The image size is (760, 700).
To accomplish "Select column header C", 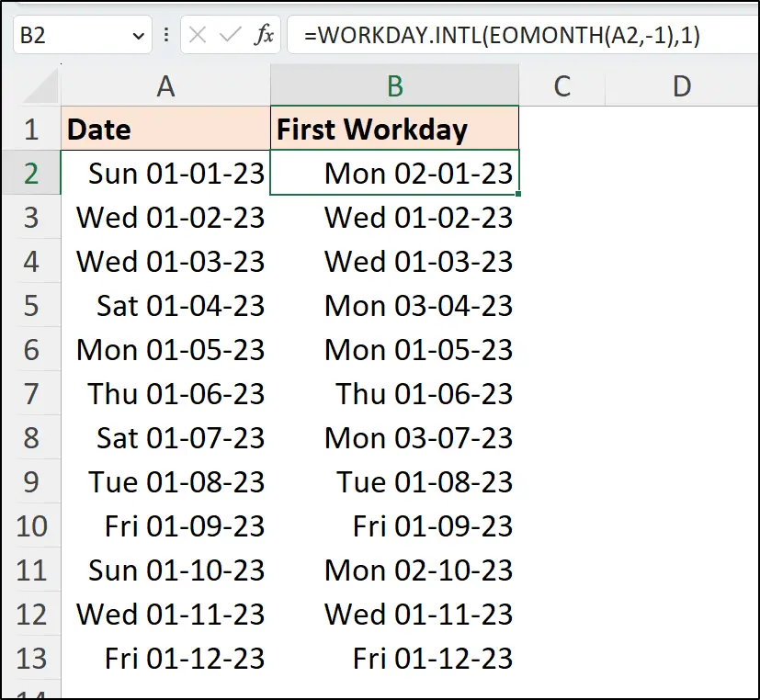I will [562, 86].
